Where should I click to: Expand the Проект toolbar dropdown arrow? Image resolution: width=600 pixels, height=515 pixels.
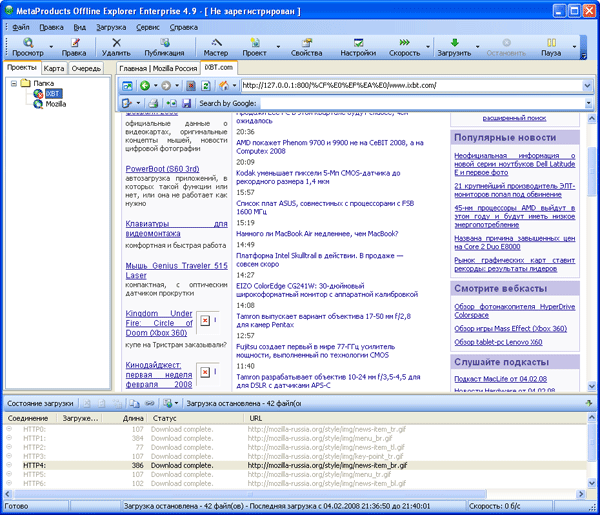click(x=277, y=48)
